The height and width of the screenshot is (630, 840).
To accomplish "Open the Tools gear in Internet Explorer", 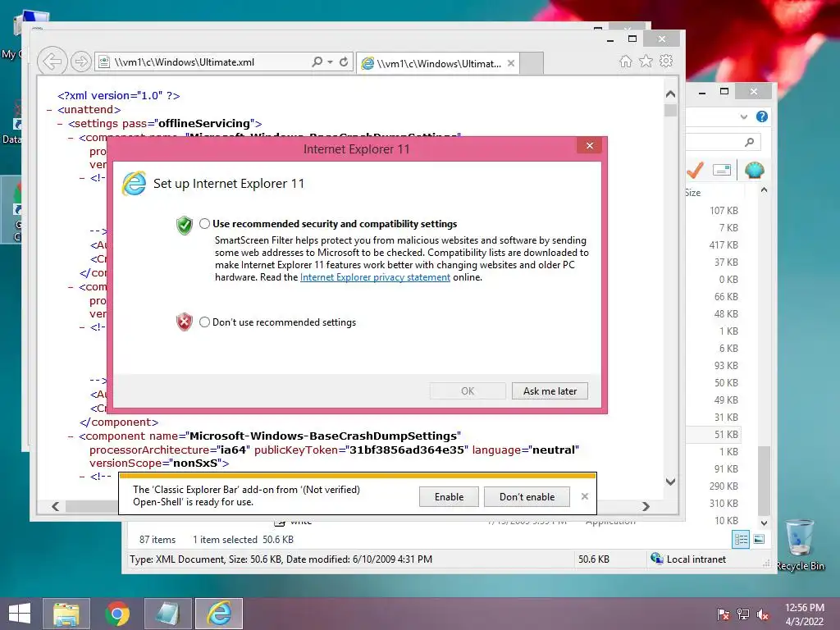I will [x=666, y=61].
